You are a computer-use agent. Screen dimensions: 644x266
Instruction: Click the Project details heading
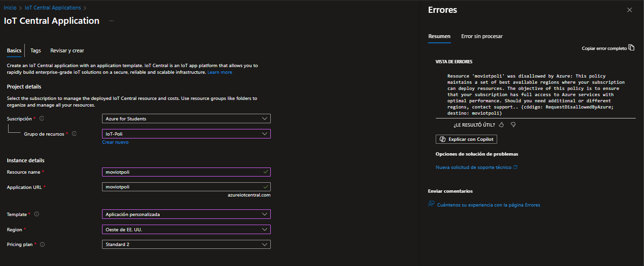point(24,87)
